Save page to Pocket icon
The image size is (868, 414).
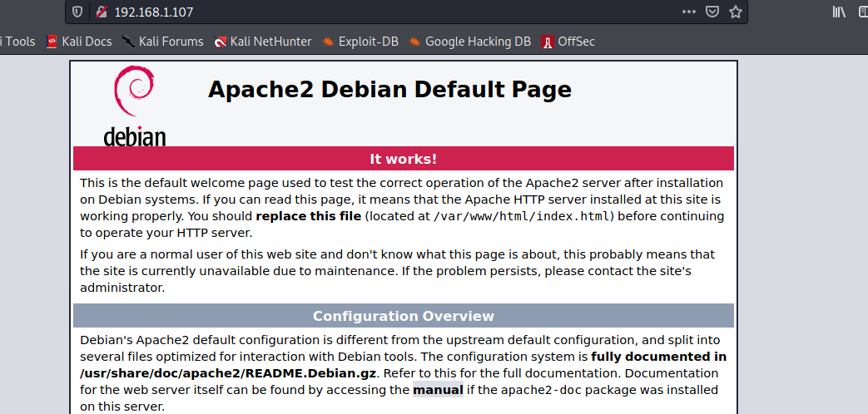(712, 12)
